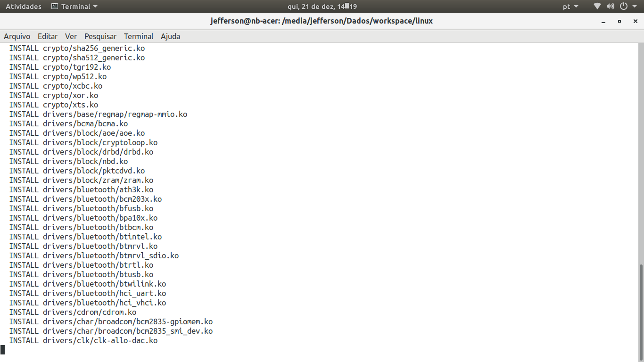Click the line drivers/bcma/bcma.ko
Image resolution: width=644 pixels, height=362 pixels.
pyautogui.click(x=68, y=123)
